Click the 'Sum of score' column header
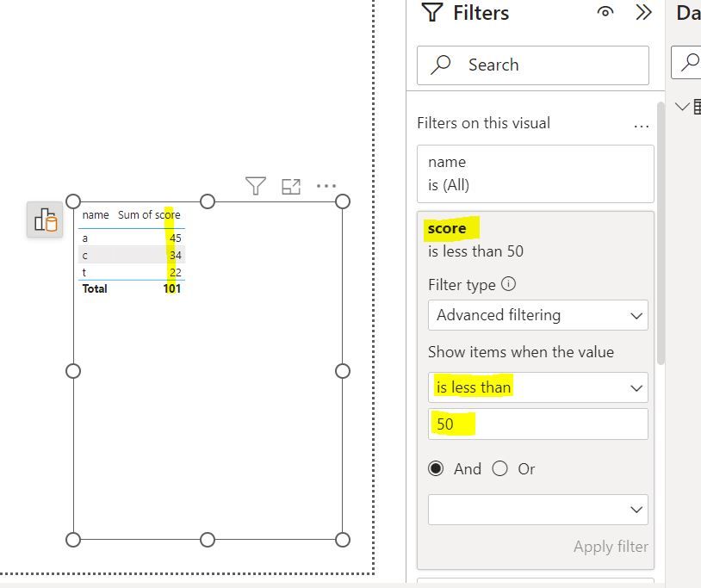 point(149,215)
